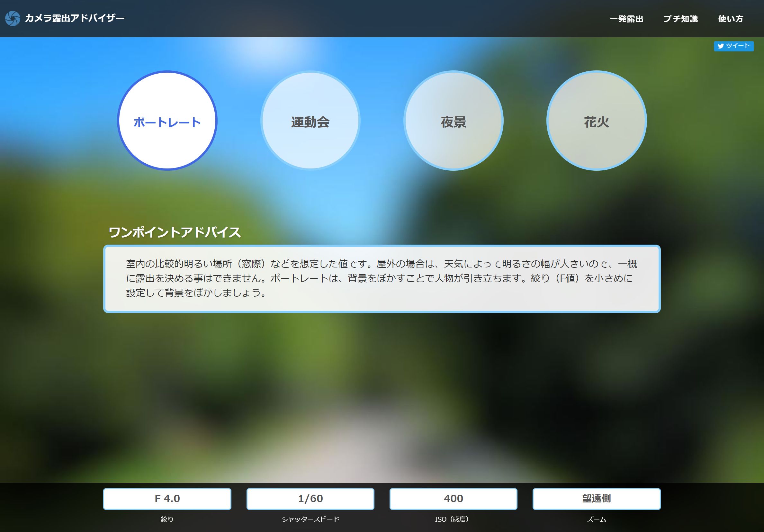Go to the 使い方 page

pos(730,19)
